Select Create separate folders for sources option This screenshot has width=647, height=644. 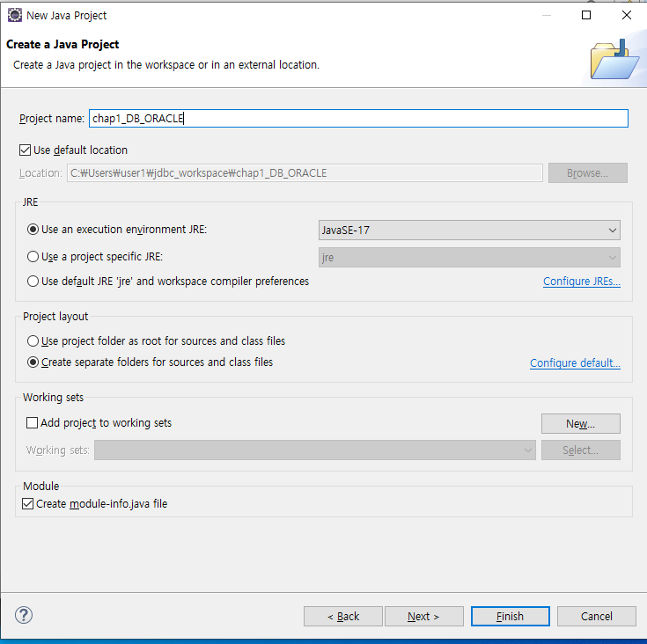[x=33, y=362]
